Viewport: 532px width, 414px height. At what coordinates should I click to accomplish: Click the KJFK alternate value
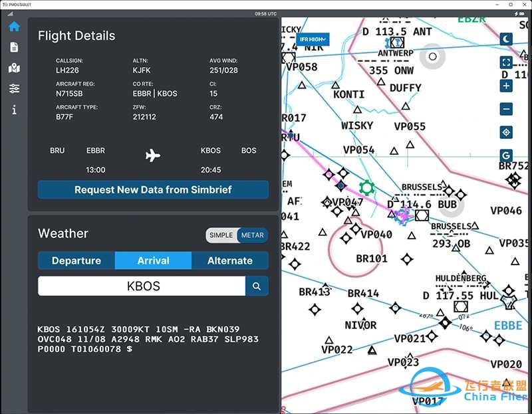pyautogui.click(x=142, y=70)
